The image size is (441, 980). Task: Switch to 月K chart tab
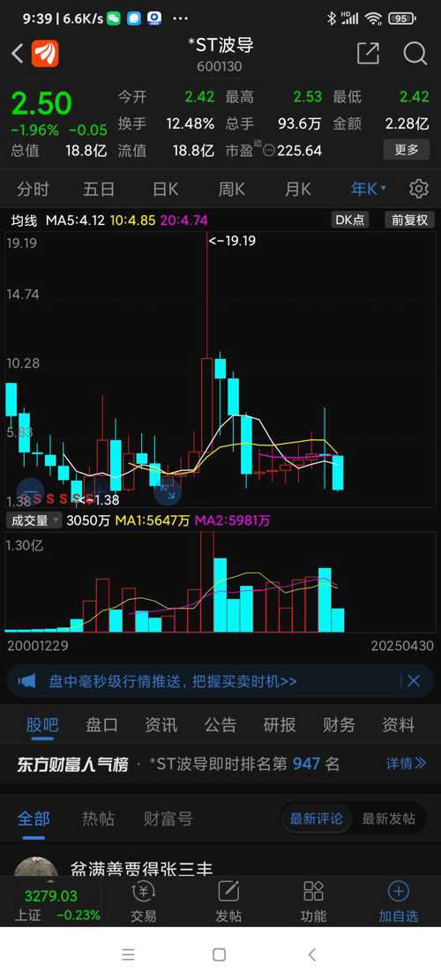[297, 189]
